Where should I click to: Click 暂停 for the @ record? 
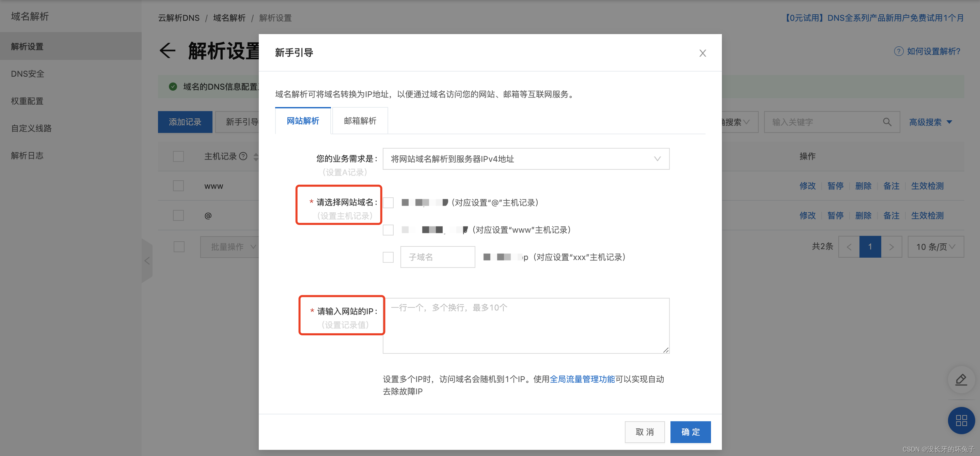(835, 215)
